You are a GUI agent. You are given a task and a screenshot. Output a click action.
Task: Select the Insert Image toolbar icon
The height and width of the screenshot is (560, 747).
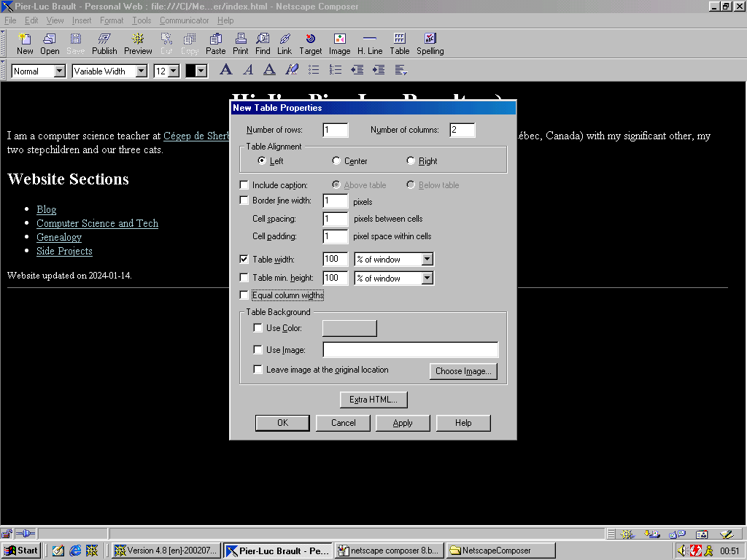[339, 44]
